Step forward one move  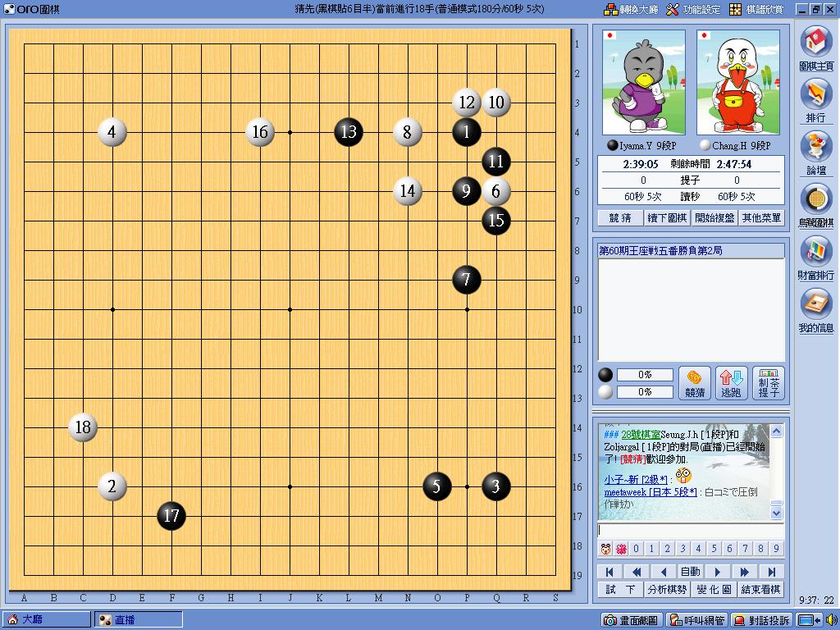[x=717, y=572]
